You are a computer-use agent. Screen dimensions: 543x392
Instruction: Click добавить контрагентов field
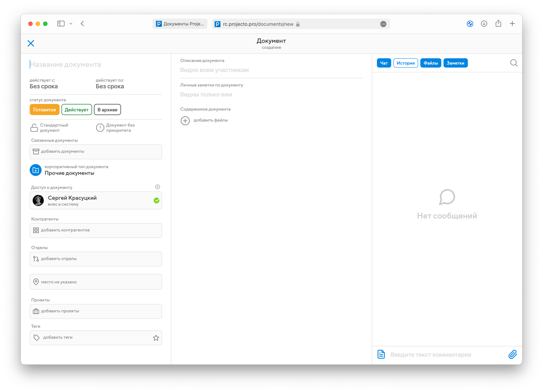click(96, 230)
